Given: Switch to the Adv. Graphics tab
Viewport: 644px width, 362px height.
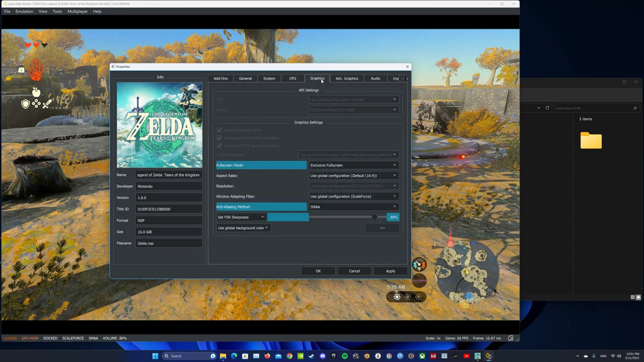Looking at the screenshot, I should click(x=346, y=78).
